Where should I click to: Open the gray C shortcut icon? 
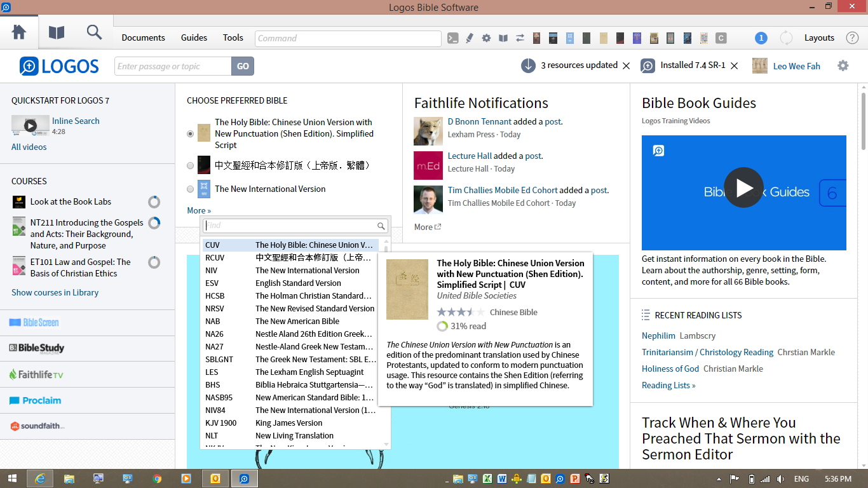click(721, 38)
